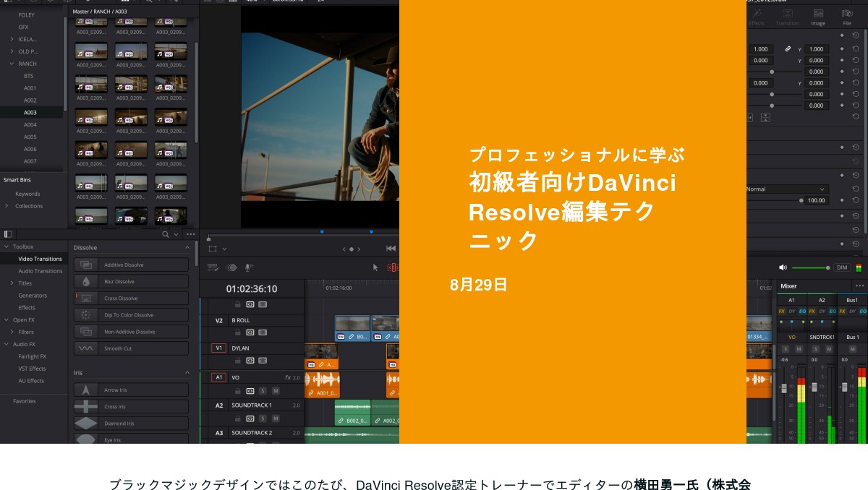
Task: Open the BTS bin
Action: (x=28, y=76)
